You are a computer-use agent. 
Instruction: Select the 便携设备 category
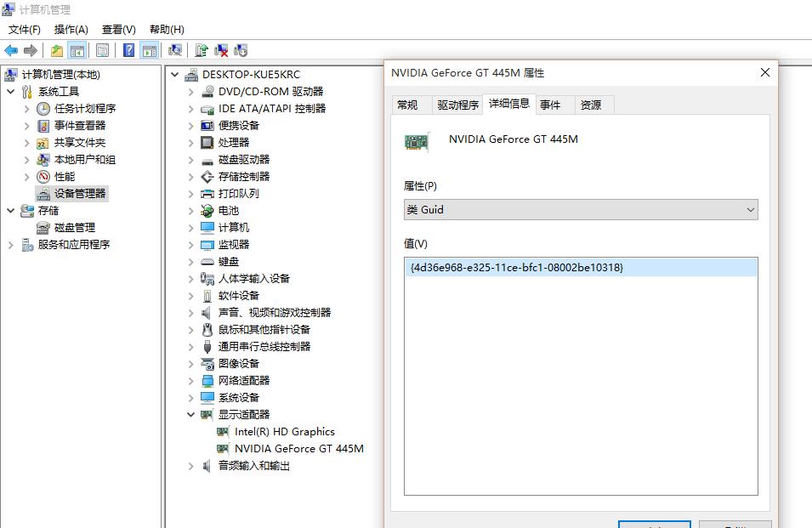[239, 126]
